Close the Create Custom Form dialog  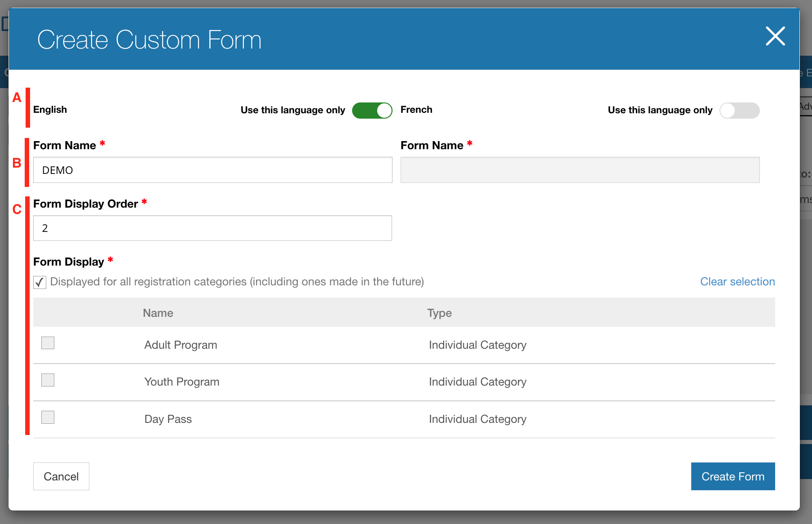(775, 36)
